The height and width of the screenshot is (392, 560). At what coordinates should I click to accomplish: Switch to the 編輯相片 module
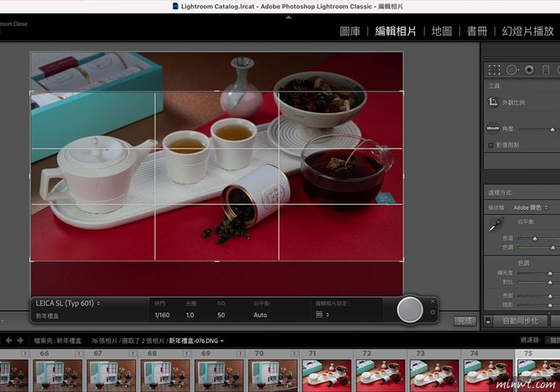coord(395,32)
